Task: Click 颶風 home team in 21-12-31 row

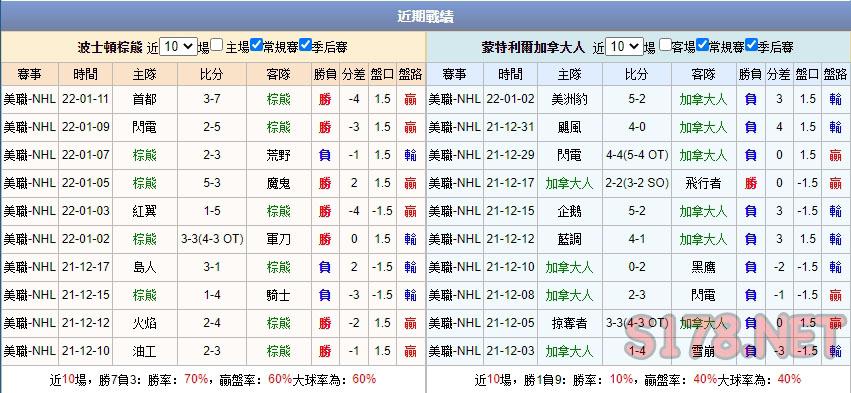Action: 569,127
